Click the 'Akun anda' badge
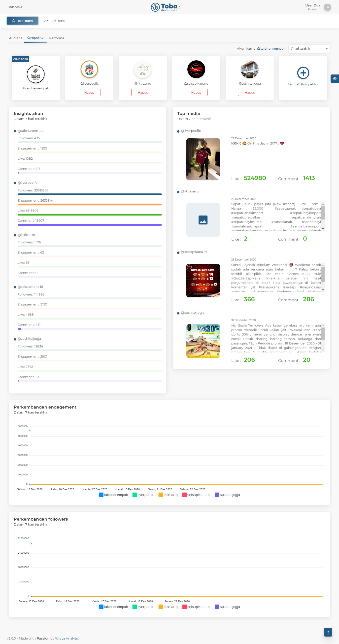Viewport: 339px width, 644px height. click(x=21, y=59)
